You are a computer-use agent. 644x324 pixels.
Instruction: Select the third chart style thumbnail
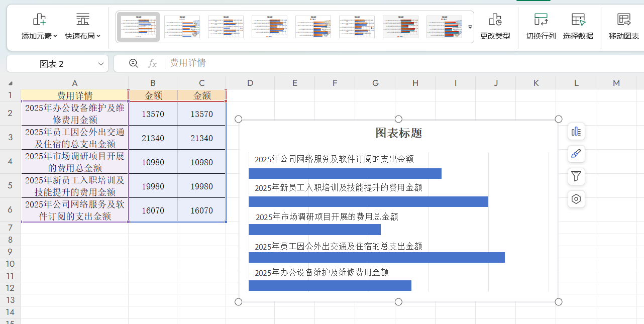point(226,26)
